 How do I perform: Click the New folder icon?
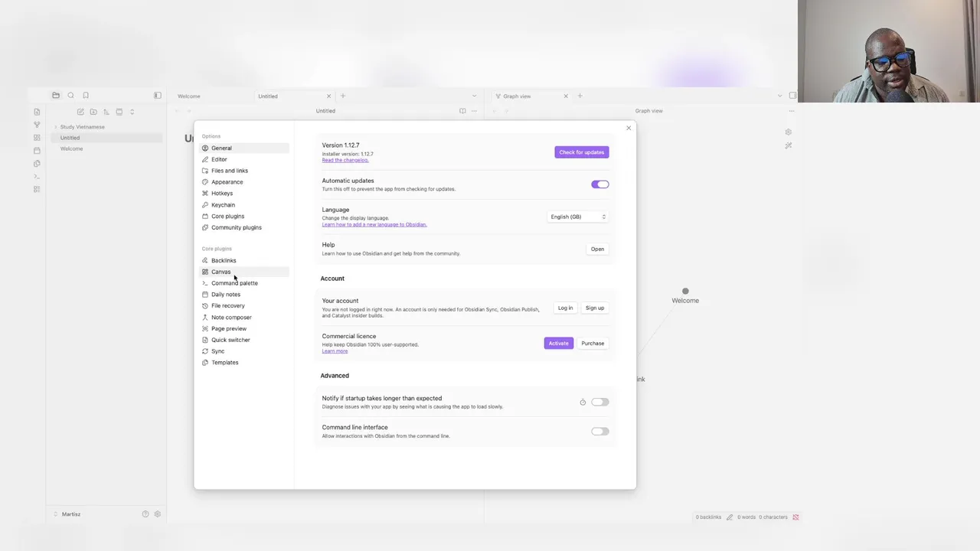pos(93,112)
